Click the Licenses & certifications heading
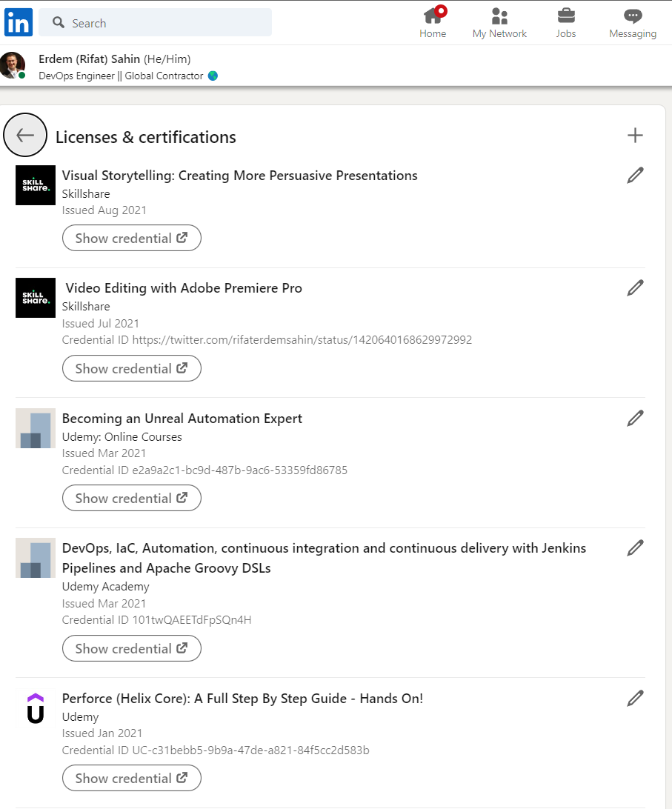 145,137
